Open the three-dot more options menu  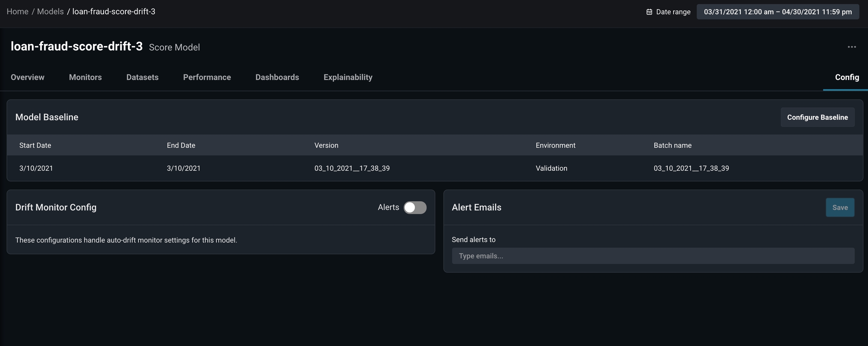pos(851,47)
